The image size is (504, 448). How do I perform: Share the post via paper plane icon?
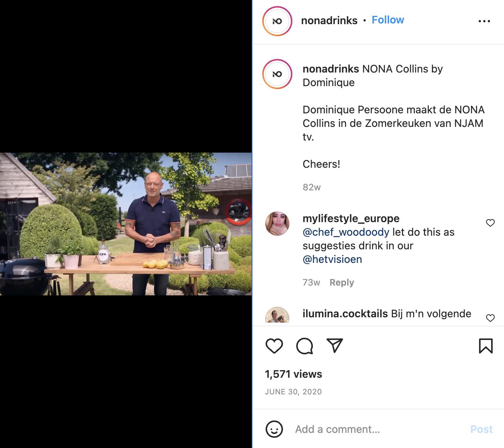click(335, 345)
